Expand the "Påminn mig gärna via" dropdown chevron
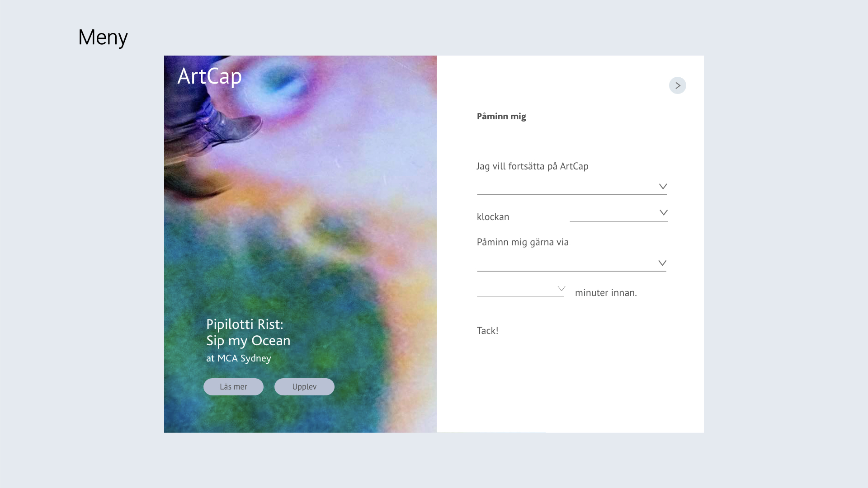Image resolution: width=868 pixels, height=488 pixels. tap(662, 263)
